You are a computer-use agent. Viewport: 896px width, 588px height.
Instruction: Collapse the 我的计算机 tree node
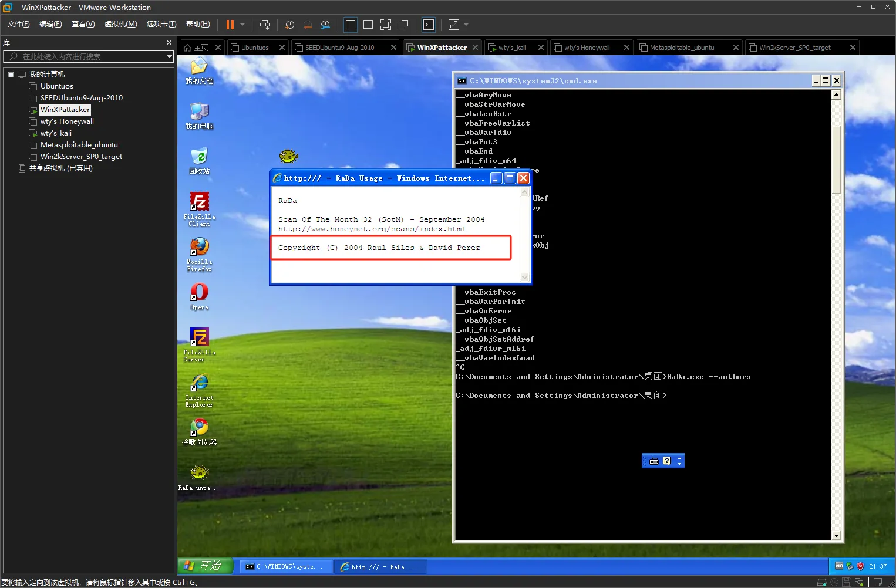tap(11, 75)
